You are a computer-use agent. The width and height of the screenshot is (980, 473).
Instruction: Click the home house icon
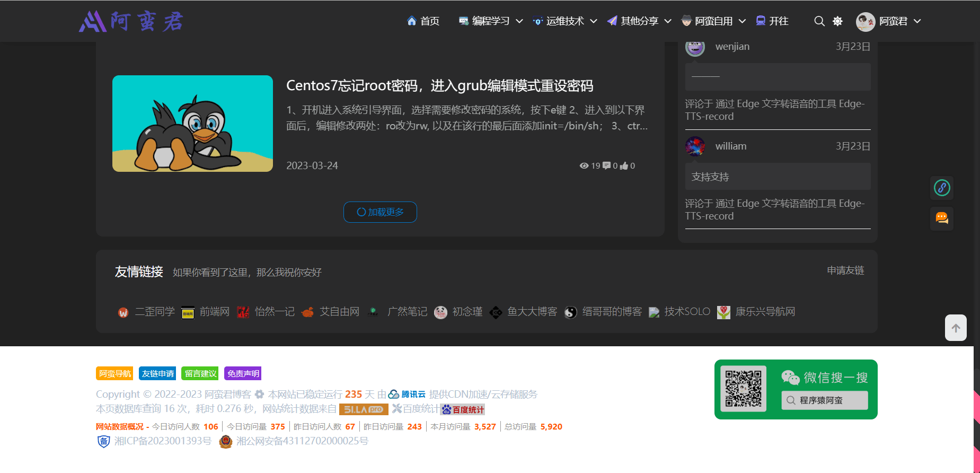click(412, 21)
